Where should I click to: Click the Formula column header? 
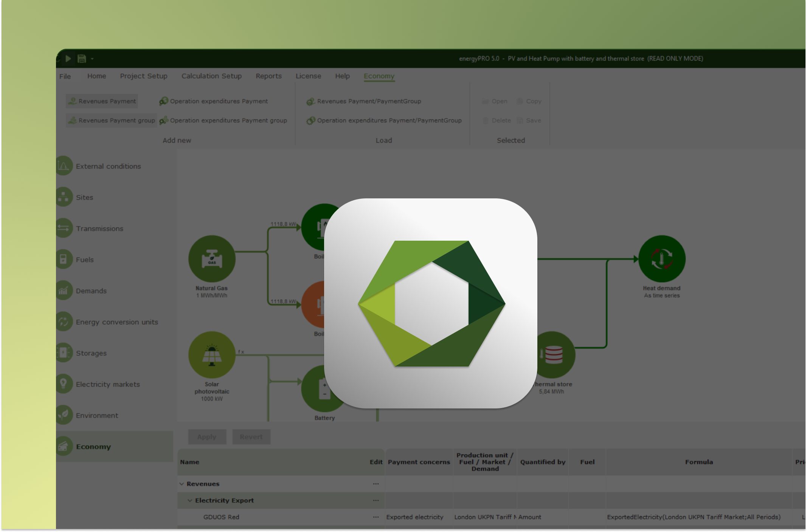(699, 462)
